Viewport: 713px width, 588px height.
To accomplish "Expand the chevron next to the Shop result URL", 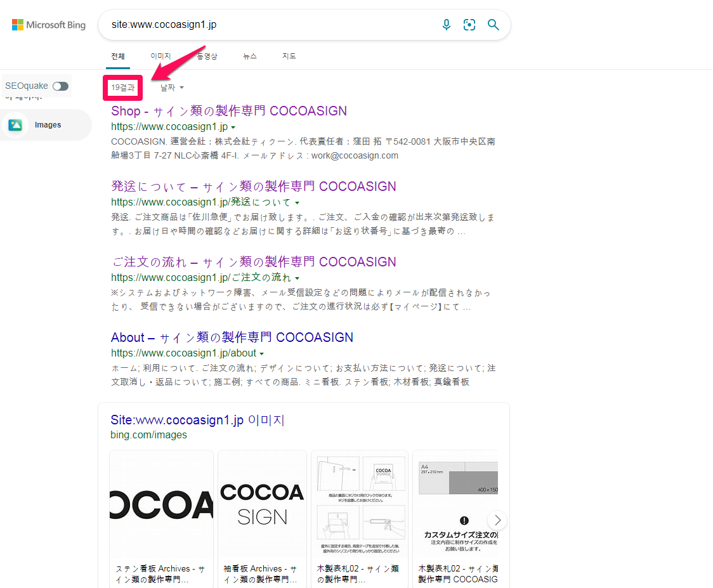I will 233,127.
